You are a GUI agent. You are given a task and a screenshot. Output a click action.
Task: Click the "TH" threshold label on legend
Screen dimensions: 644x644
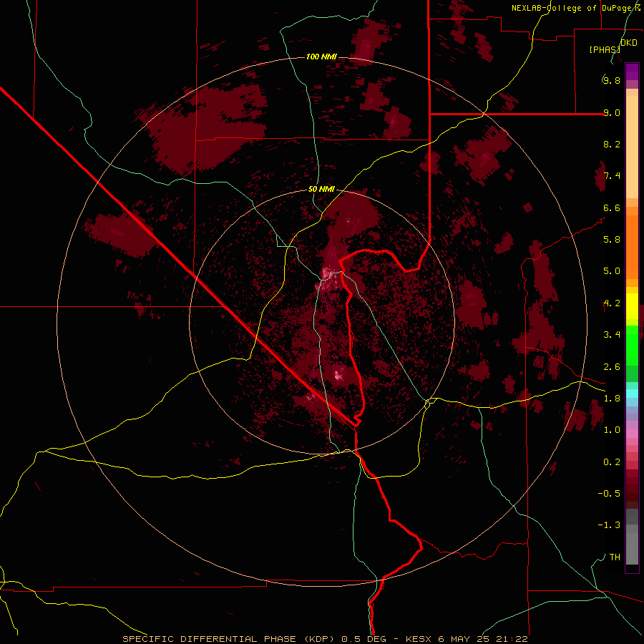pyautogui.click(x=615, y=557)
